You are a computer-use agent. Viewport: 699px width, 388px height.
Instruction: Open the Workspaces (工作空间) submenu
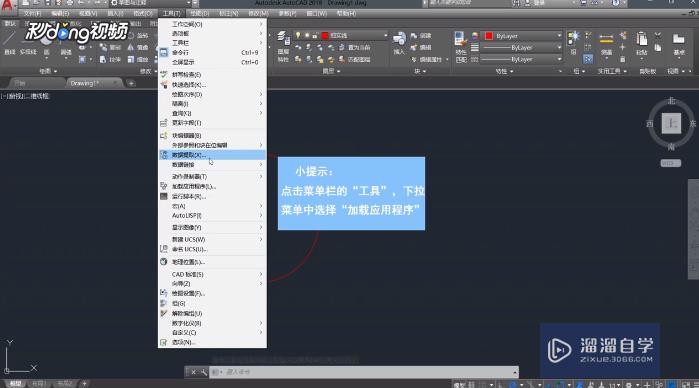[213, 24]
